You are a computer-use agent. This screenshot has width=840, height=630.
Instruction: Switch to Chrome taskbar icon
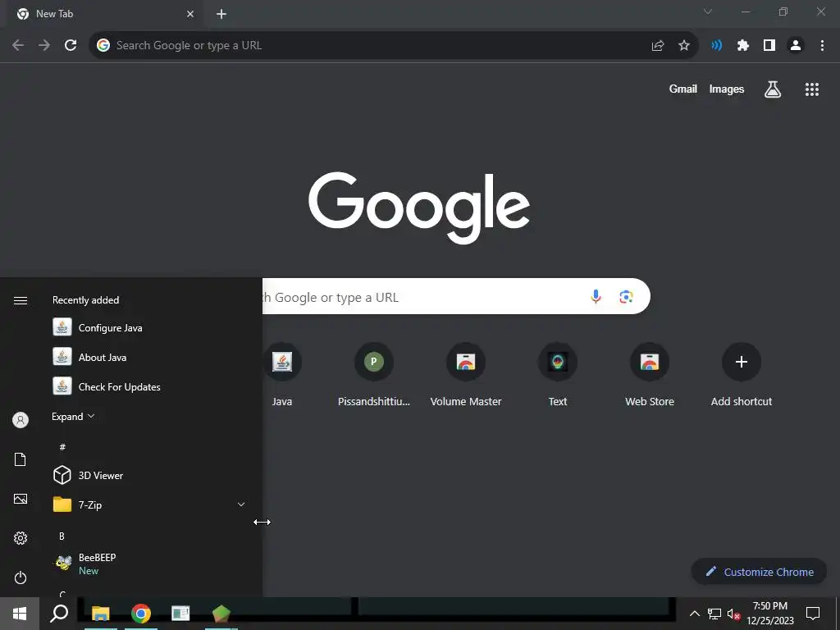[x=141, y=614]
